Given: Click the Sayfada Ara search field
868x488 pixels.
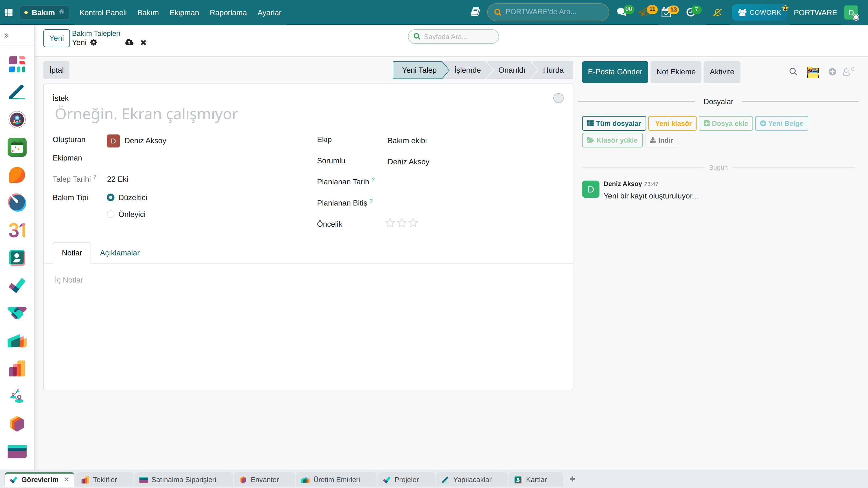Looking at the screenshot, I should 453,36.
